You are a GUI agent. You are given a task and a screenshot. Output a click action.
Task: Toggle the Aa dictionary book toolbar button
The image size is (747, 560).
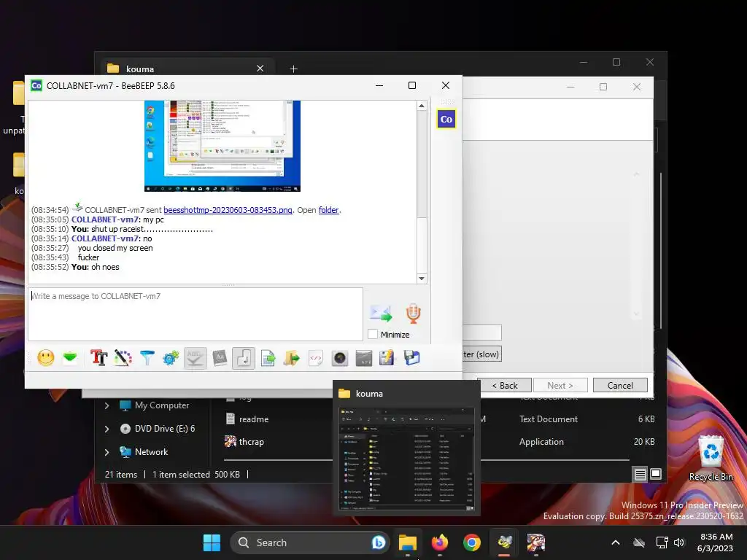(219, 357)
